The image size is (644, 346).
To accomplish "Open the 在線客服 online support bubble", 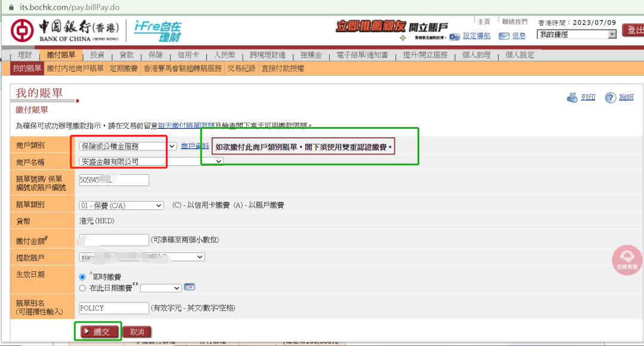I will coord(627,259).
